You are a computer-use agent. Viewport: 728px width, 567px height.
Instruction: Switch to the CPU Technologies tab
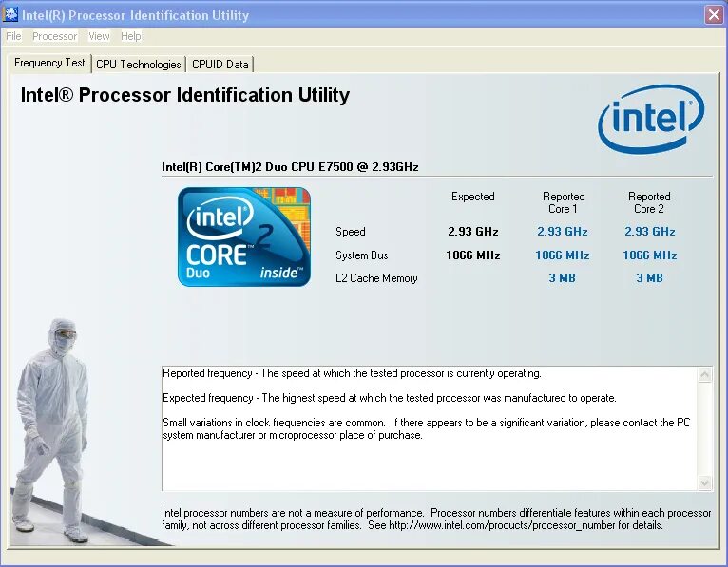(139, 64)
